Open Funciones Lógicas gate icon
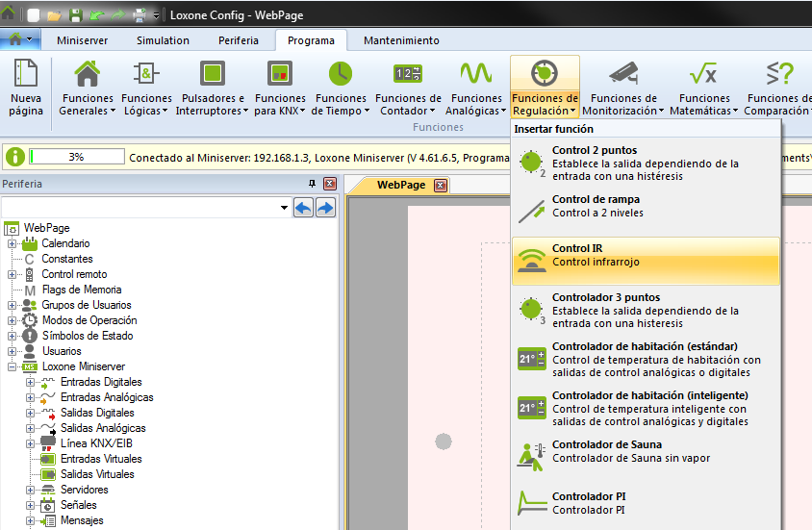This screenshot has width=812, height=530. tap(146, 74)
